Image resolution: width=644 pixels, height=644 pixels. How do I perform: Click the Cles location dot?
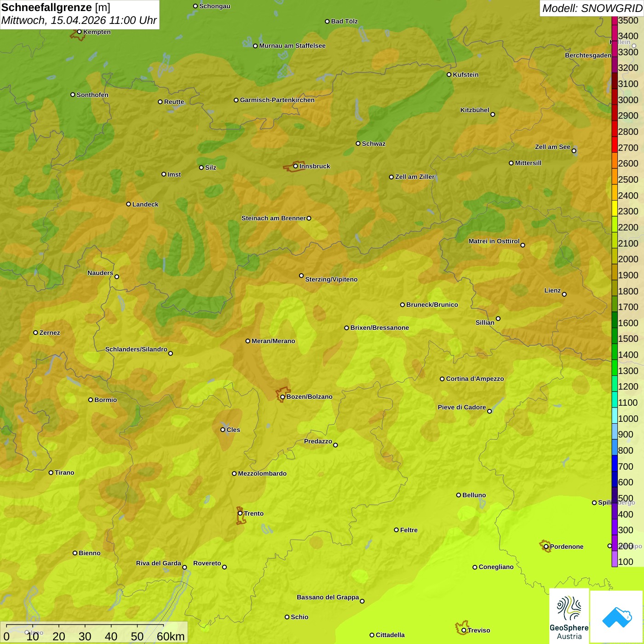click(223, 430)
